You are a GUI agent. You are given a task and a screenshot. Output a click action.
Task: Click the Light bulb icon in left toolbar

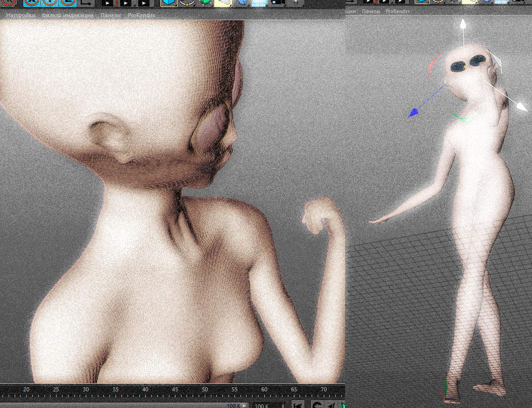(x=296, y=3)
